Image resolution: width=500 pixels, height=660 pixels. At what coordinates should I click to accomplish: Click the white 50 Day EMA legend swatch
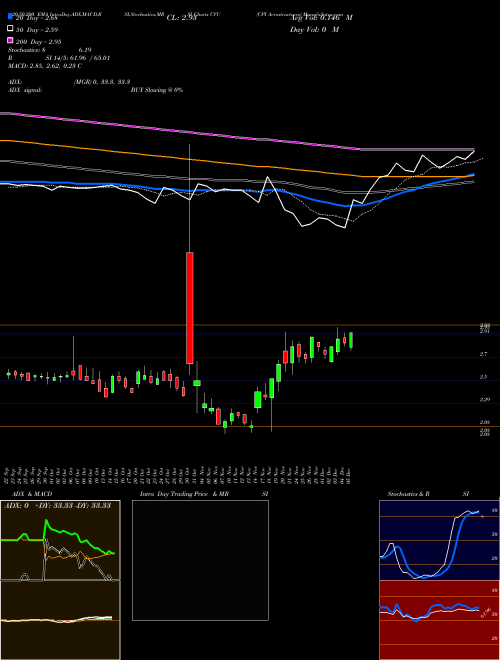11,29
